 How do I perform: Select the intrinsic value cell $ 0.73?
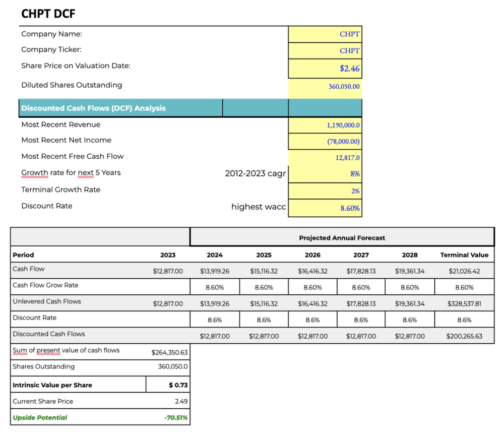coord(168,385)
